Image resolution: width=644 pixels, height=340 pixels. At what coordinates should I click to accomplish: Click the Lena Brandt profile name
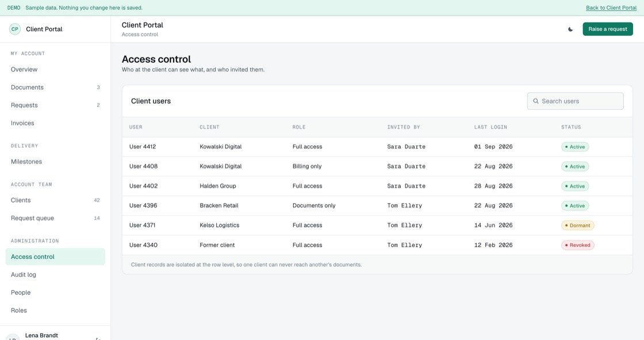tap(41, 335)
